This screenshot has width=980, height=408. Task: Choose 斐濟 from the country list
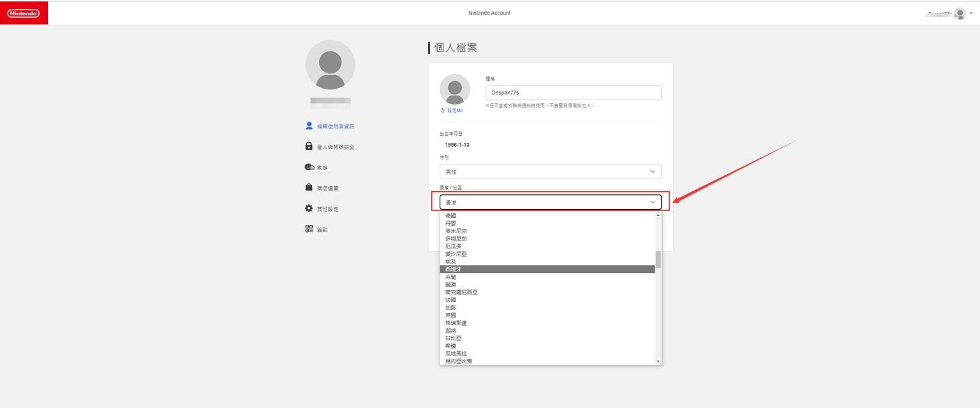click(547, 284)
